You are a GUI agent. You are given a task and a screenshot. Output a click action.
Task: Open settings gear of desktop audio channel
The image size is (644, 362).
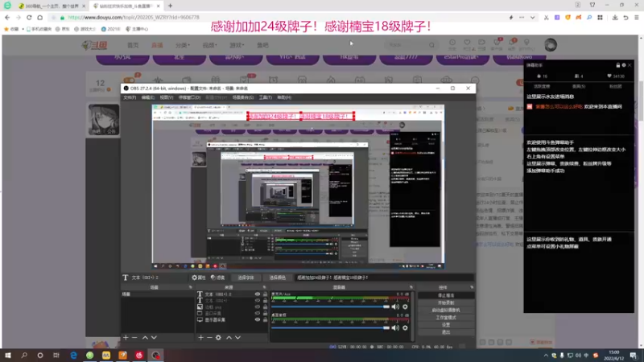point(405,327)
